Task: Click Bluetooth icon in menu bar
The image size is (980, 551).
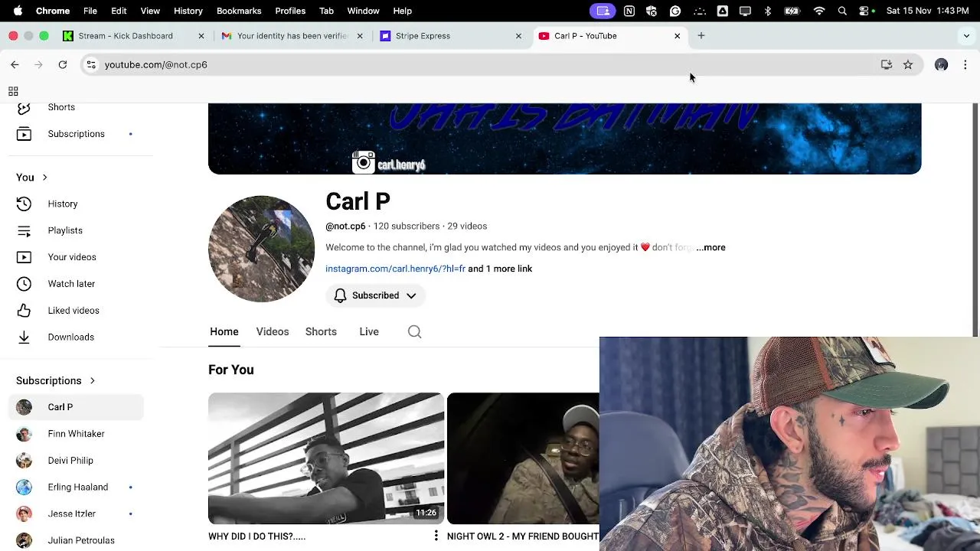Action: (x=768, y=11)
